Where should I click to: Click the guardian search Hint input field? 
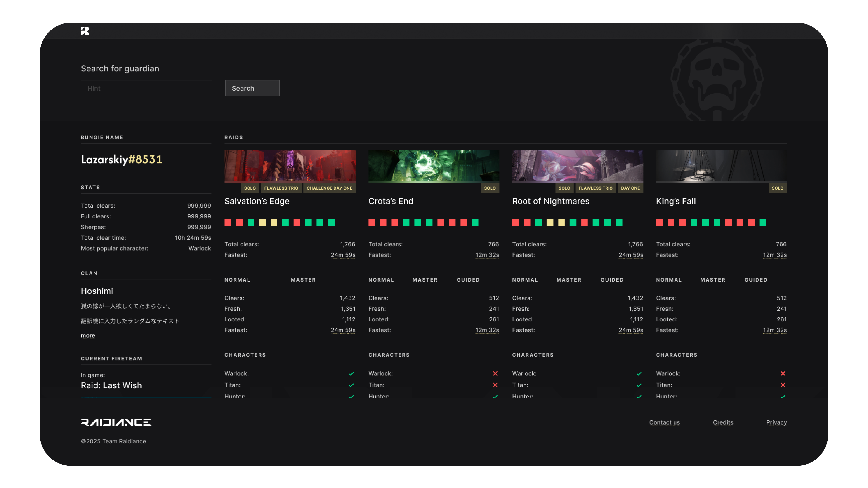tap(146, 88)
